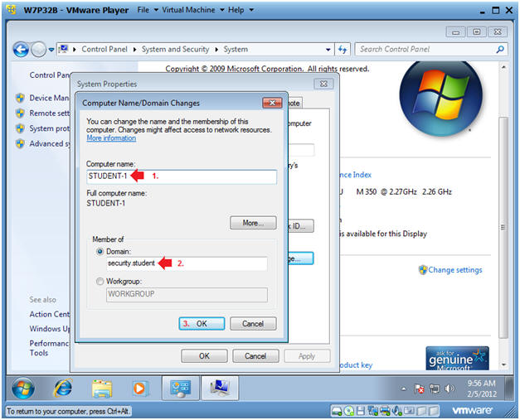The height and width of the screenshot is (420, 520).
Task: Close the Computer Name/Domain Changes dialog
Action: coord(272,103)
